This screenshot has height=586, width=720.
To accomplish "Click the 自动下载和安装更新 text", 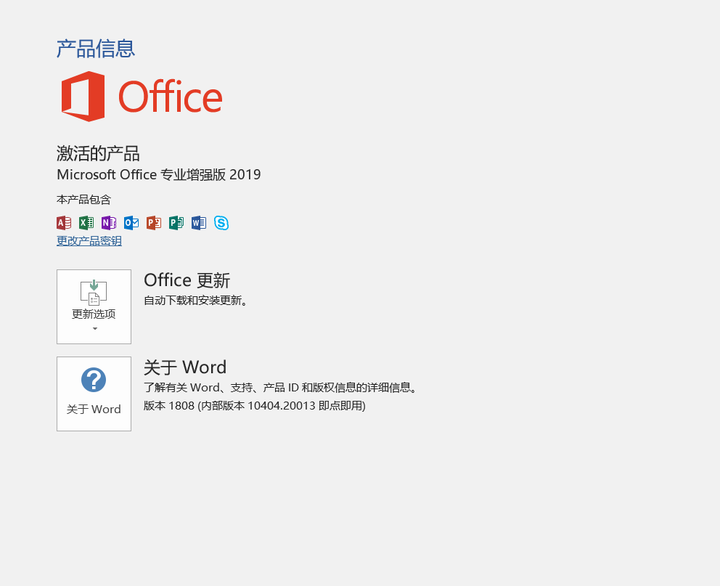I will [x=196, y=301].
